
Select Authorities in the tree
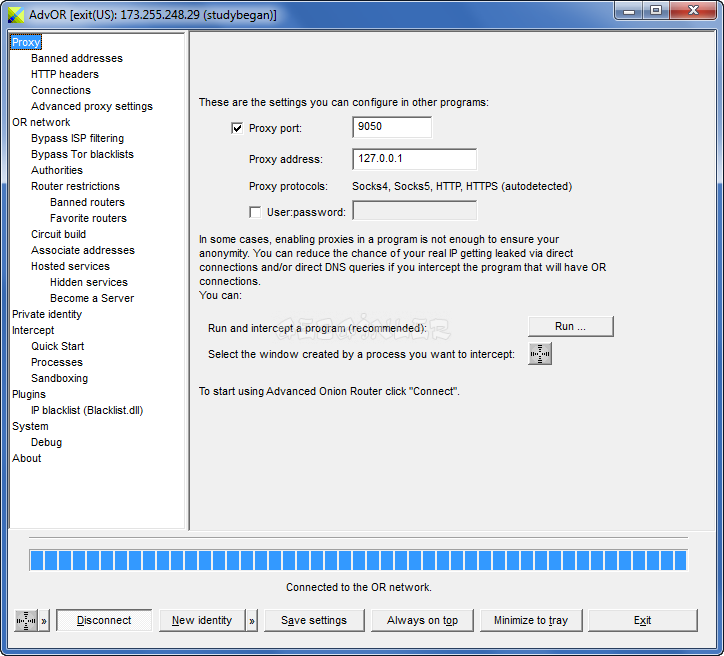(x=57, y=170)
